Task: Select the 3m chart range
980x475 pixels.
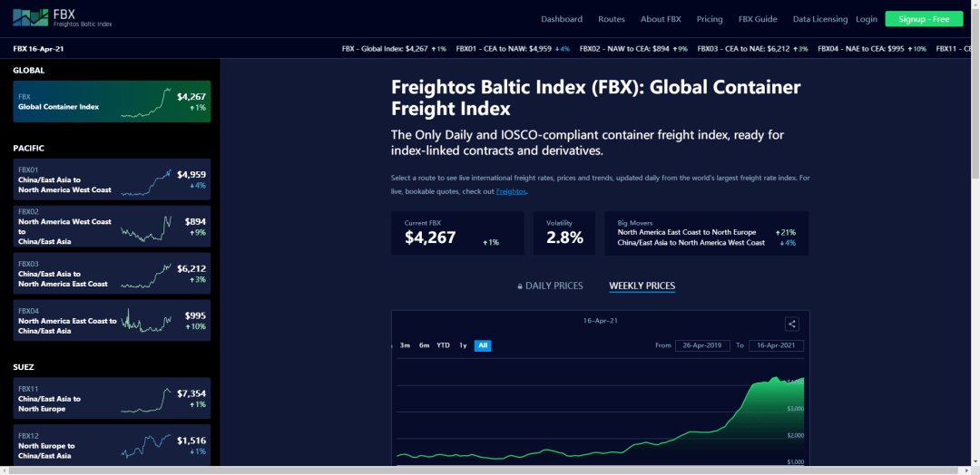Action: click(x=405, y=345)
